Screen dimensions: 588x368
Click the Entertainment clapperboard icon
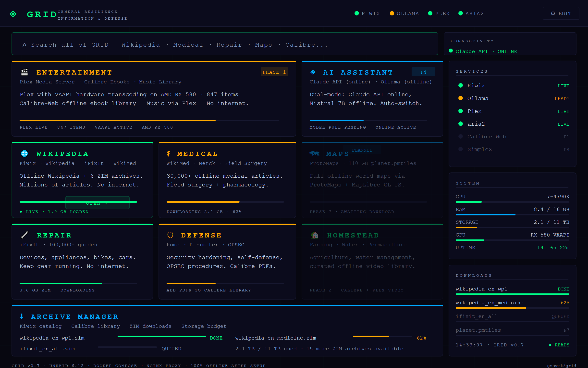coord(24,72)
